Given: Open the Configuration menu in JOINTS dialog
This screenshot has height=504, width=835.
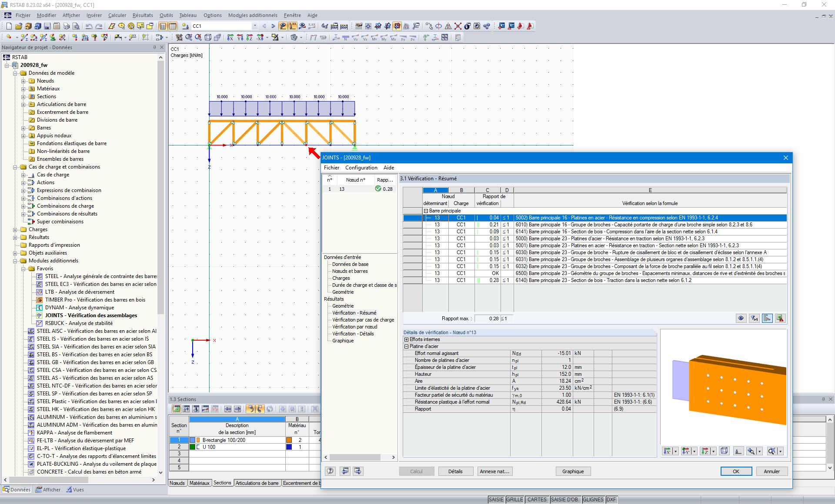Looking at the screenshot, I should [361, 168].
